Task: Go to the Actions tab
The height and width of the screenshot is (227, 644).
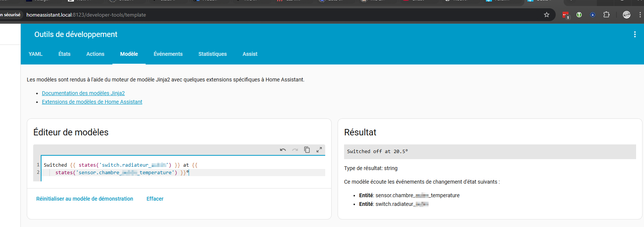Action: (95, 54)
